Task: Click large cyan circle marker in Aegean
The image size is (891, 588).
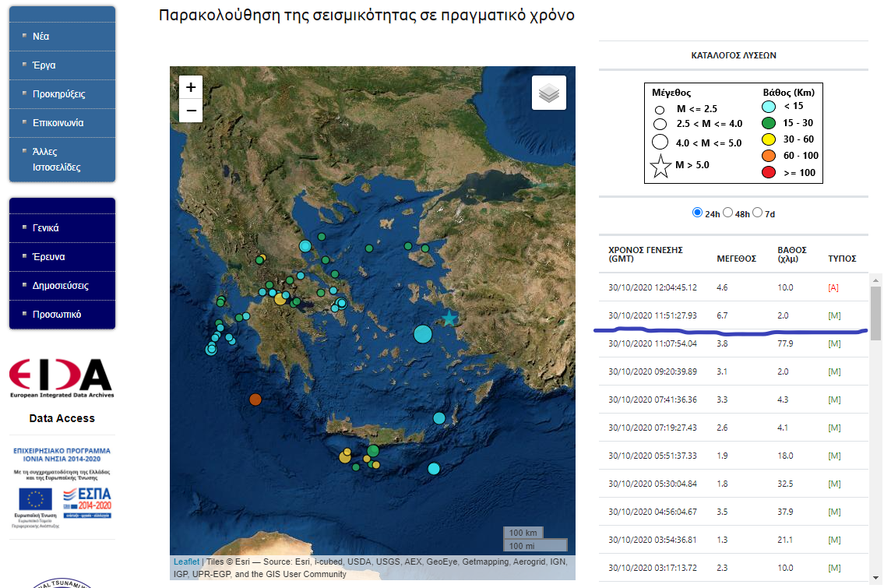Action: coord(422,334)
